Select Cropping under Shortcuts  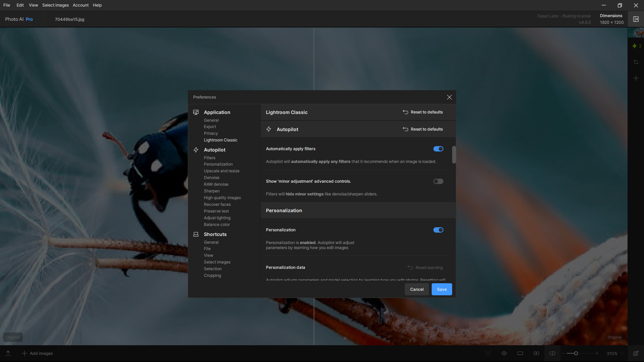[x=212, y=275]
